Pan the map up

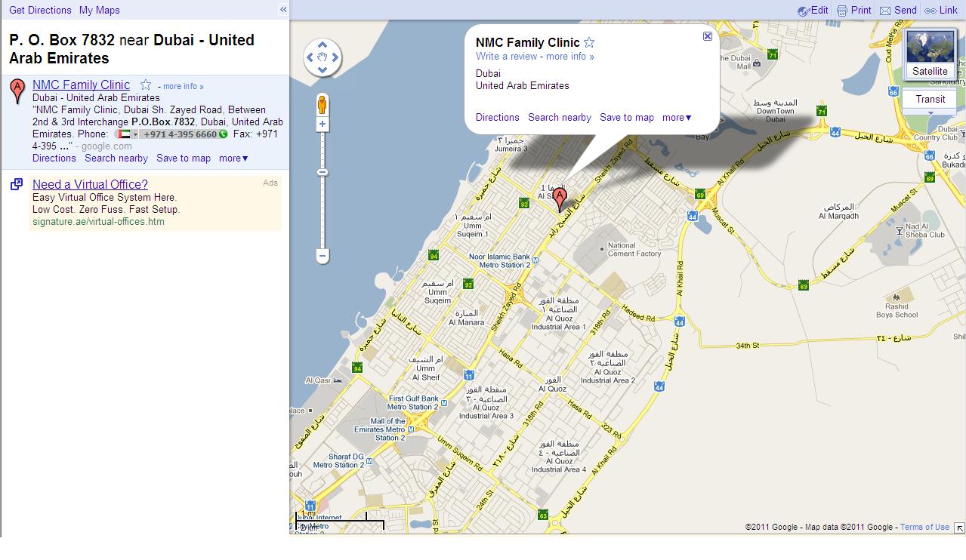[323, 45]
